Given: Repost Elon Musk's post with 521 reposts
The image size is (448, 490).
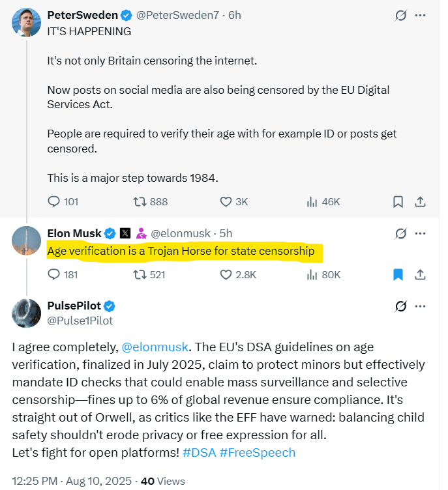Looking at the screenshot, I should pyautogui.click(x=140, y=275).
